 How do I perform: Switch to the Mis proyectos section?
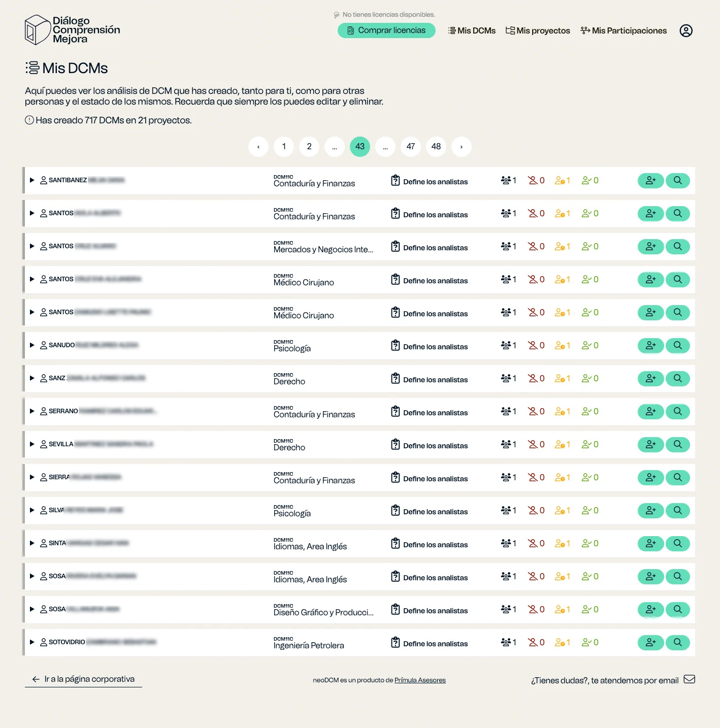537,30
